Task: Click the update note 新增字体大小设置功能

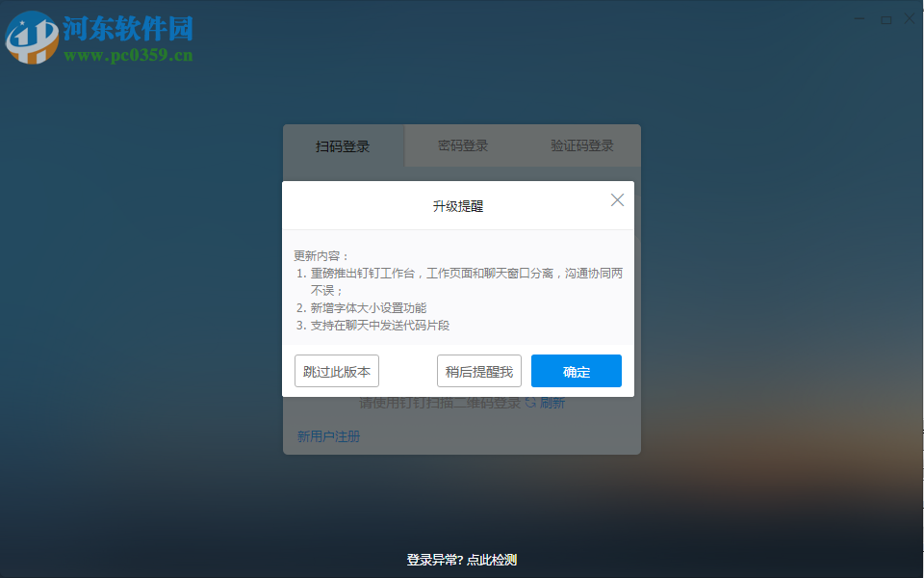Action: point(369,308)
